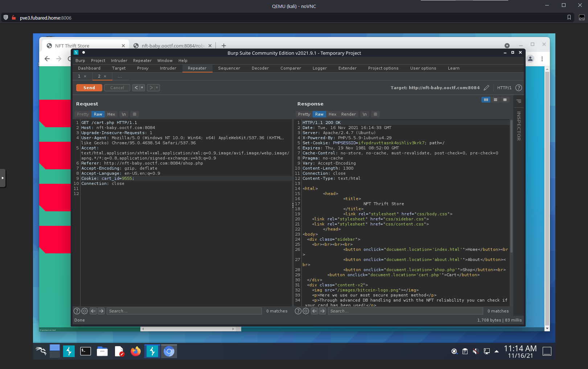588x369 pixels.
Task: Switch to the Logger tab
Action: tap(320, 68)
